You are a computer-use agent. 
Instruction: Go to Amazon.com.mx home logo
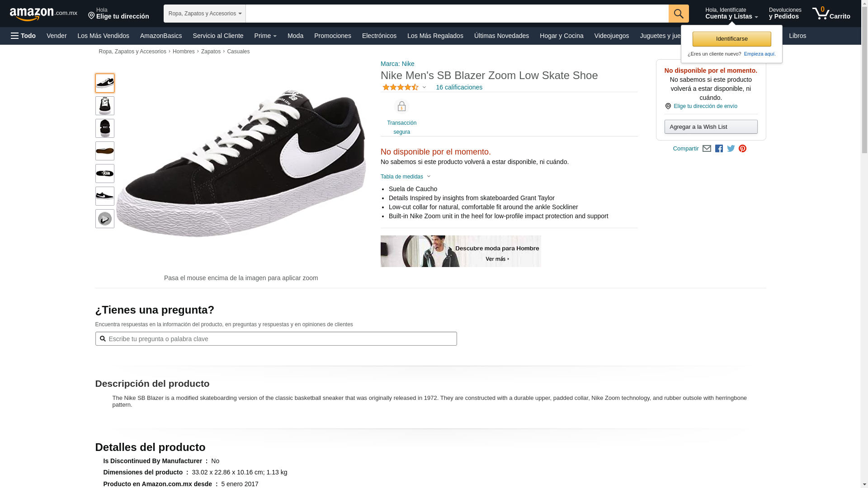(43, 14)
